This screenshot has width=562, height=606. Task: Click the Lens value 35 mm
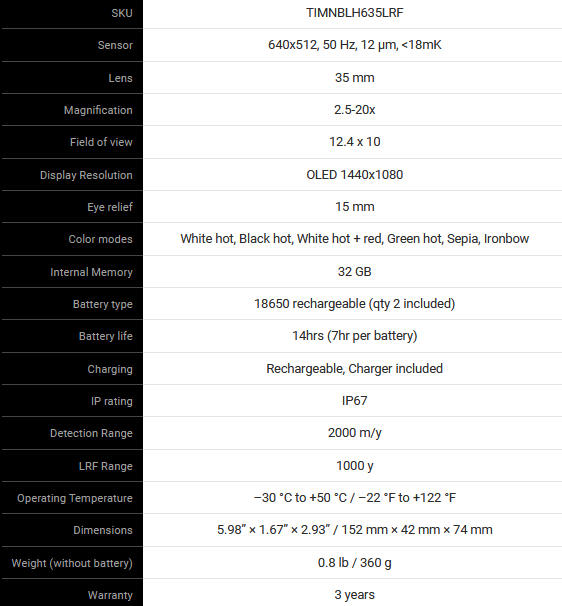point(354,78)
